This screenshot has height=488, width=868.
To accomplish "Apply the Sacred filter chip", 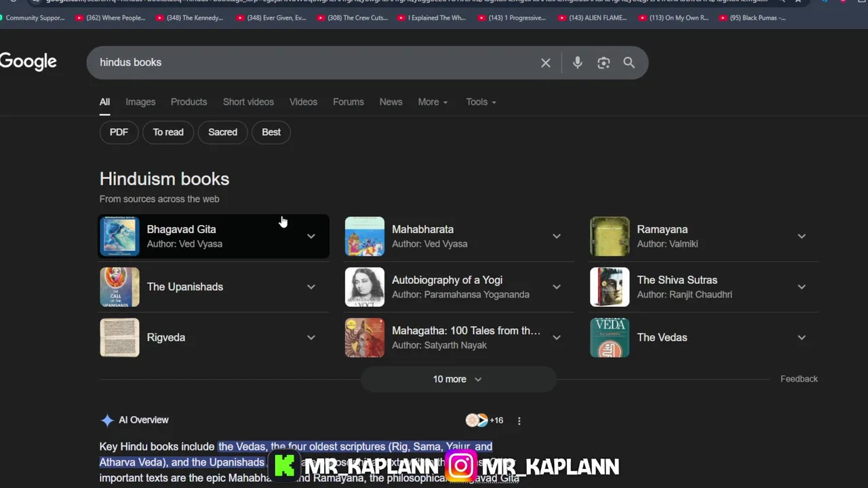I will [x=222, y=132].
